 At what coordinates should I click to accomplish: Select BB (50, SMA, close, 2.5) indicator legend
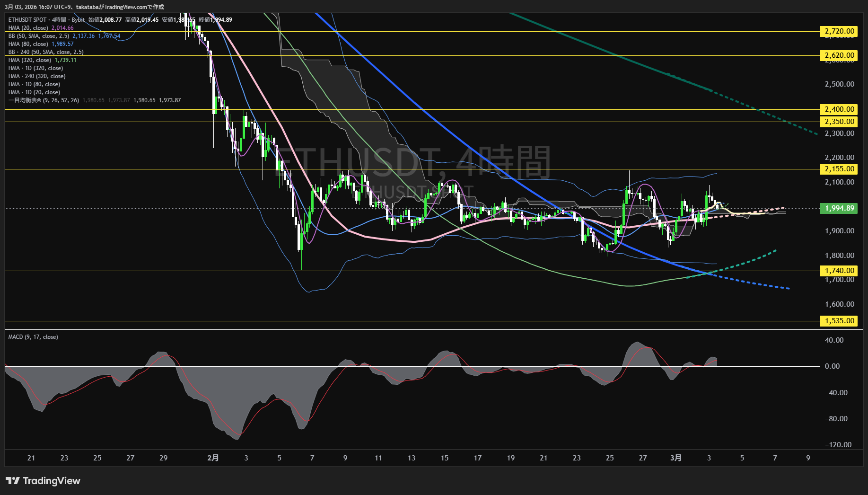(x=39, y=36)
